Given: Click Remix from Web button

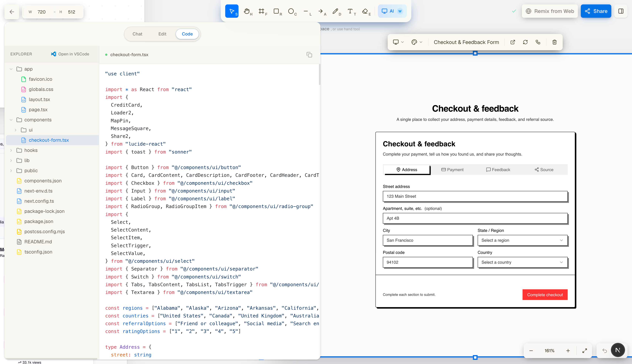Looking at the screenshot, I should (550, 11).
